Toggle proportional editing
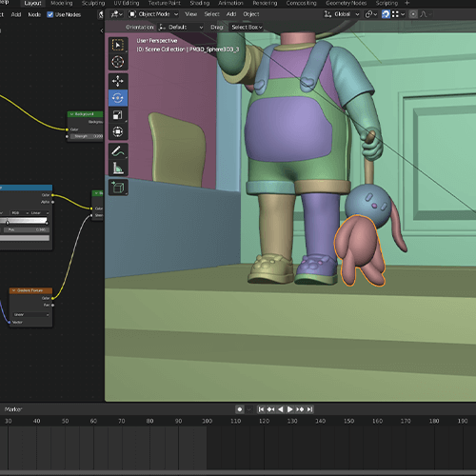The image size is (476, 476). click(x=413, y=14)
